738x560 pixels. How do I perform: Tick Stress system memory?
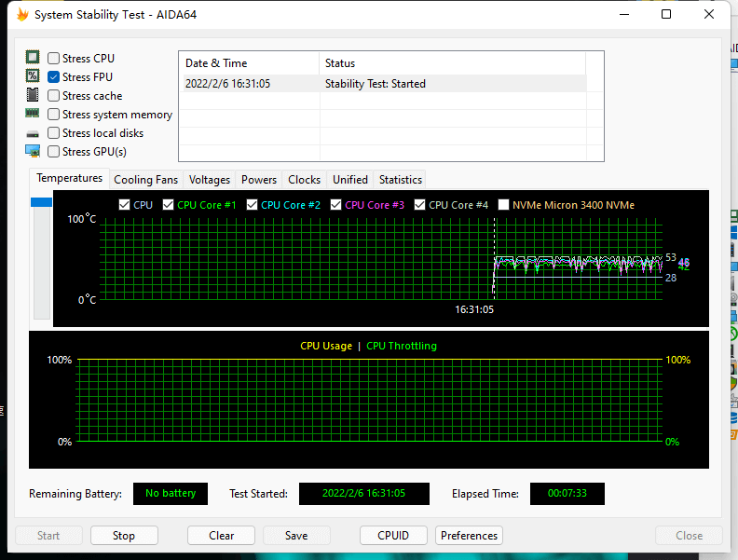pyautogui.click(x=54, y=115)
